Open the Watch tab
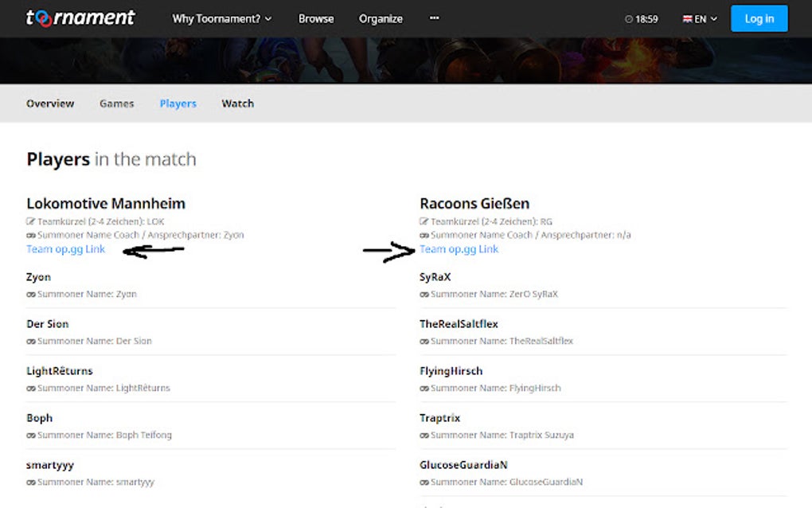The width and height of the screenshot is (812, 508). point(237,104)
